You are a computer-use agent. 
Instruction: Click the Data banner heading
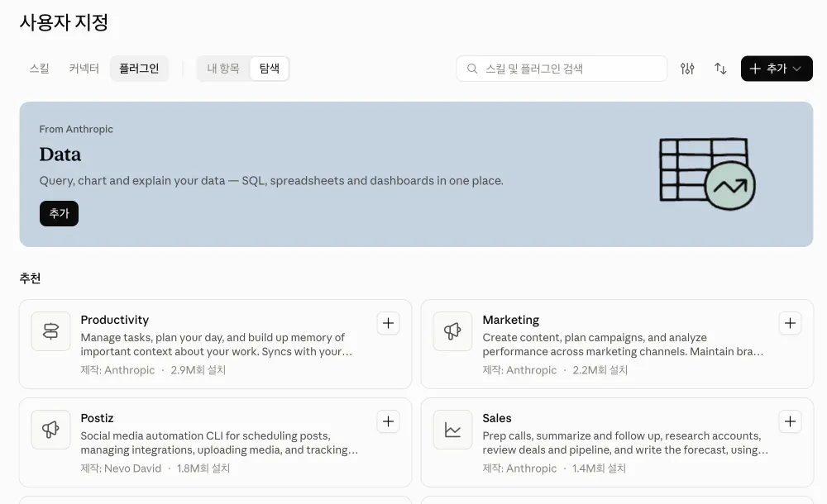[60, 155]
